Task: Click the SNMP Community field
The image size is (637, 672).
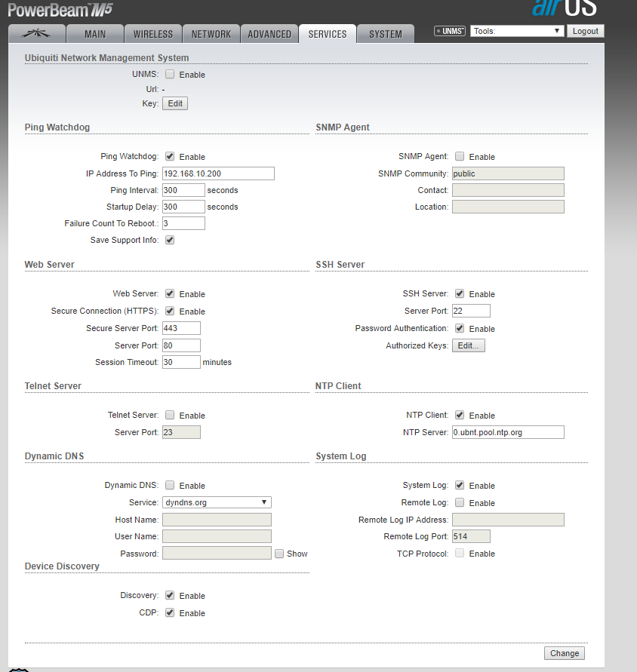Action: (508, 173)
